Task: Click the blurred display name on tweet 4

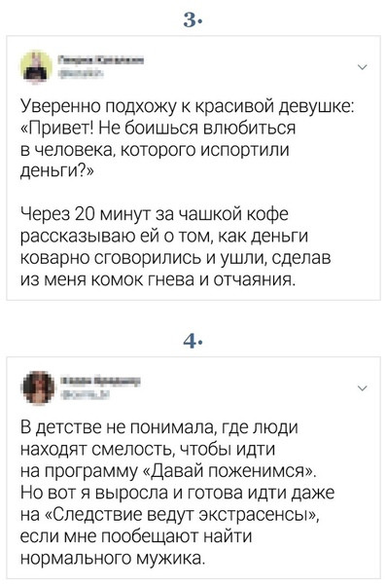Action: (x=101, y=381)
